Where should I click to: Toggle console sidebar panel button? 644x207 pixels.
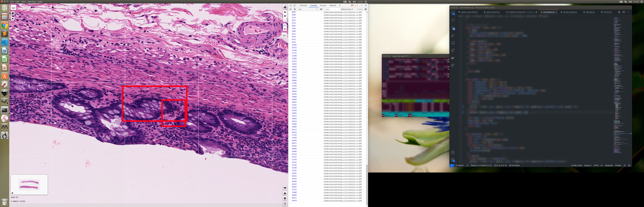pos(291,9)
